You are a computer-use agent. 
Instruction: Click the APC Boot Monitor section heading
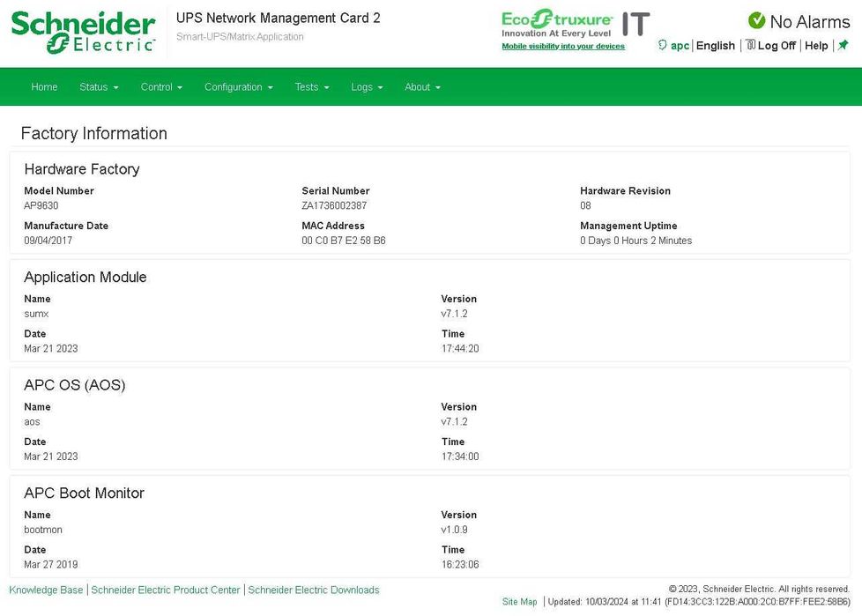[84, 493]
